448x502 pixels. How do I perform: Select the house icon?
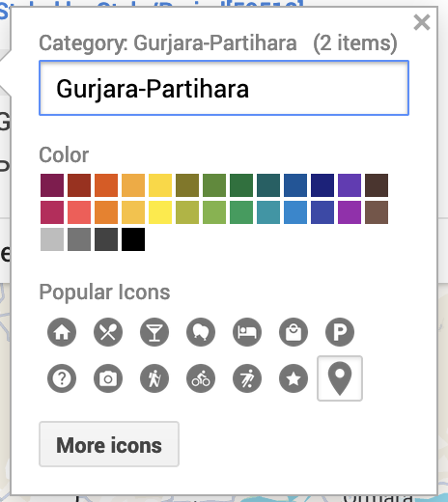click(x=62, y=332)
